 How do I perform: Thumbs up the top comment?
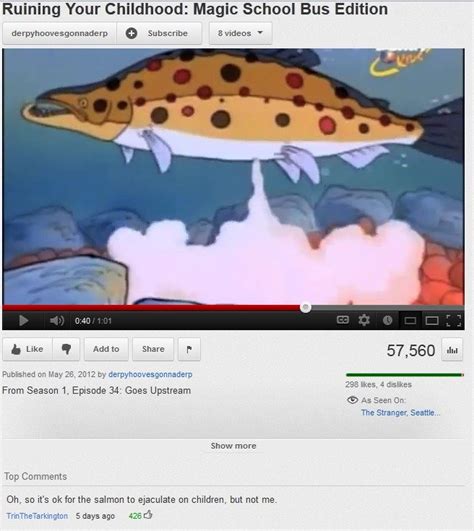pos(148,515)
